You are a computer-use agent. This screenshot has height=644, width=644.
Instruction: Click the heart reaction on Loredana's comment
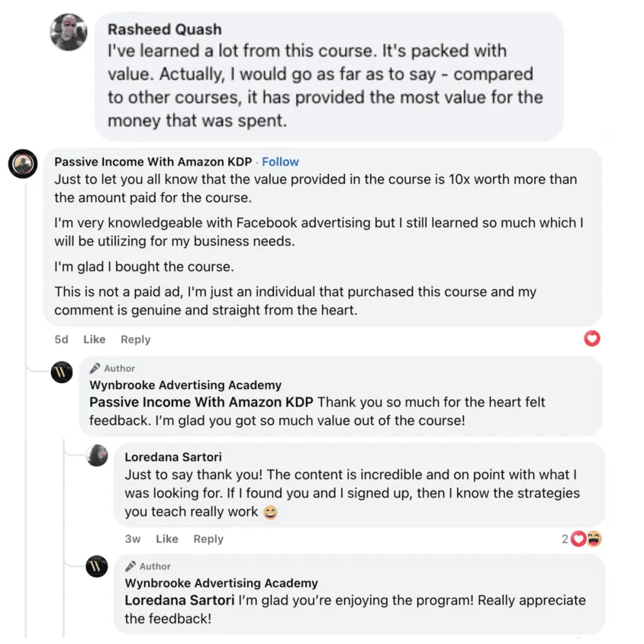tap(578, 539)
